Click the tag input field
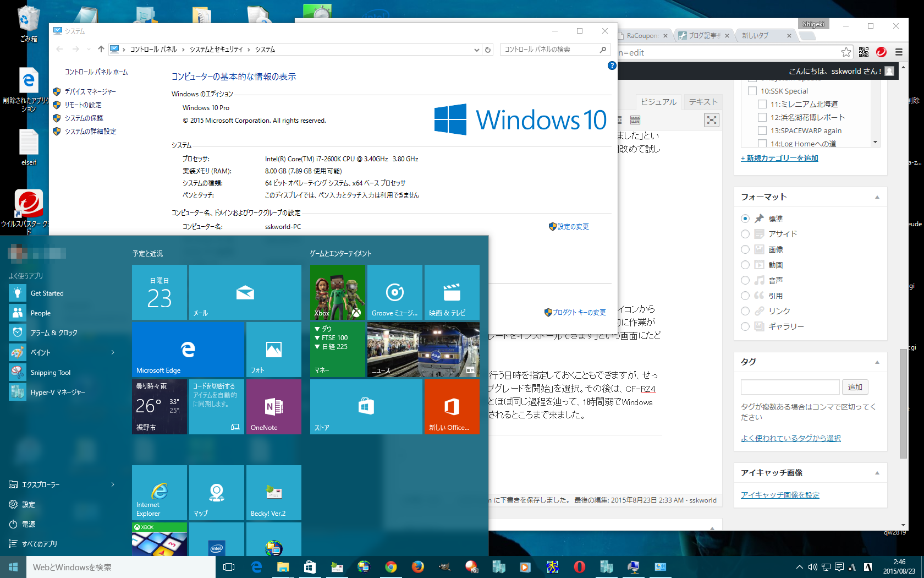This screenshot has height=578, width=924. coord(790,387)
